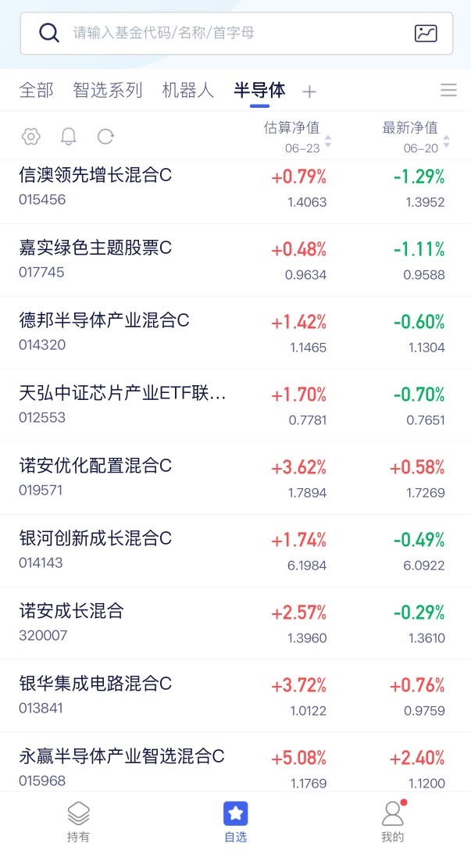Viewport: 471px width, 868px height.
Task: Refresh the fund list
Action: 105,136
